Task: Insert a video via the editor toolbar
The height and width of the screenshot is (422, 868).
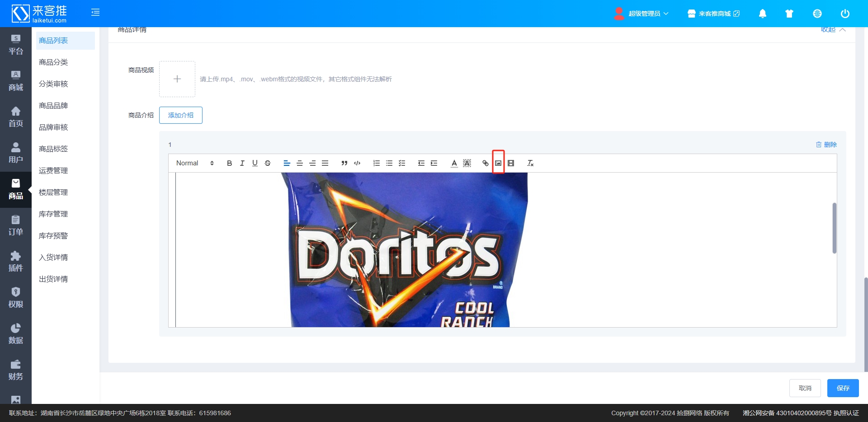Action: 511,163
